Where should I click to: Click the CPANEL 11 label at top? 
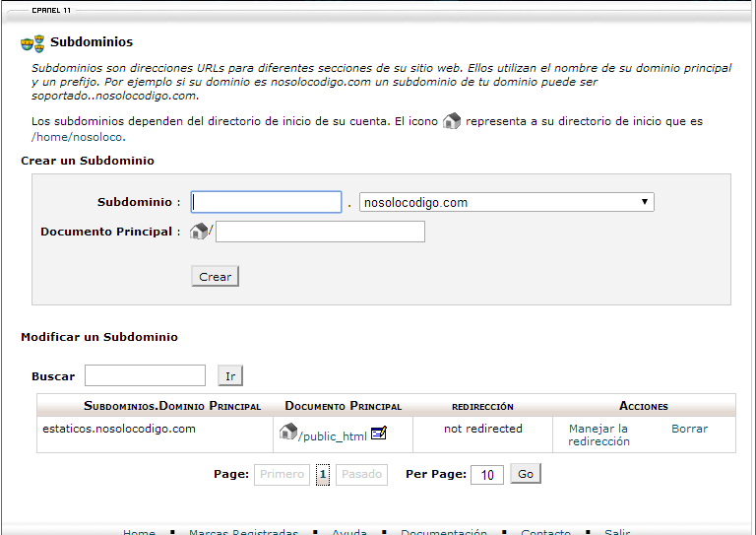(51, 10)
